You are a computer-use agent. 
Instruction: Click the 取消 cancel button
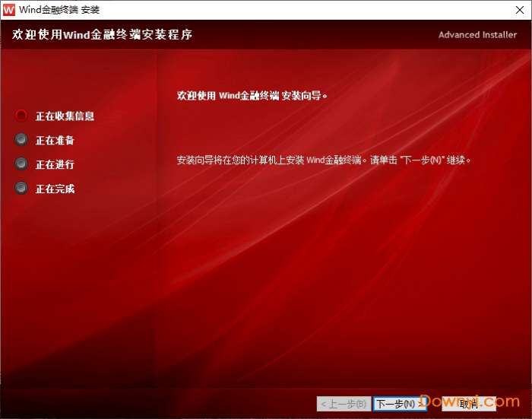(x=469, y=404)
